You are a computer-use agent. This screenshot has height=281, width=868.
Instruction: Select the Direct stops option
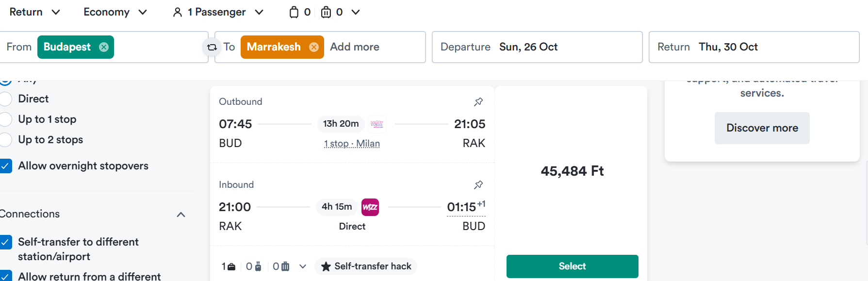[x=6, y=99]
